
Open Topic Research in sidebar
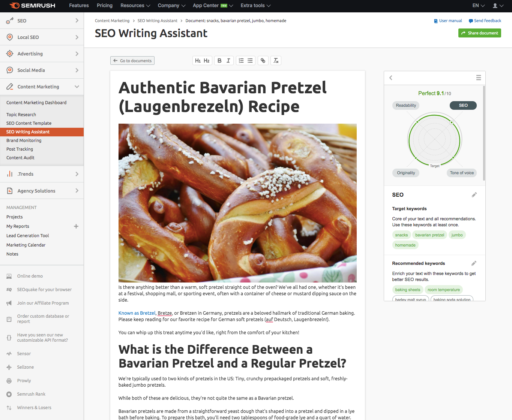coord(21,115)
